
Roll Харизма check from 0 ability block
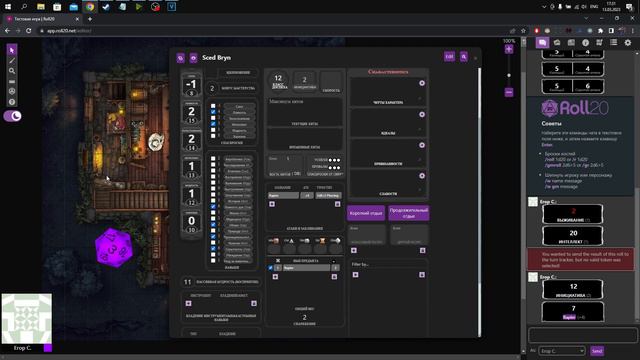[191, 221]
